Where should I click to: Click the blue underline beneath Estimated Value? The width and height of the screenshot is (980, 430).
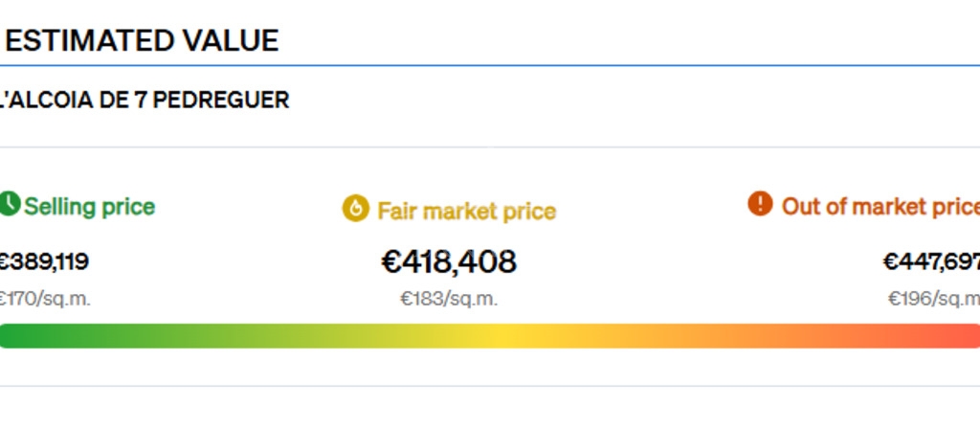490,65
